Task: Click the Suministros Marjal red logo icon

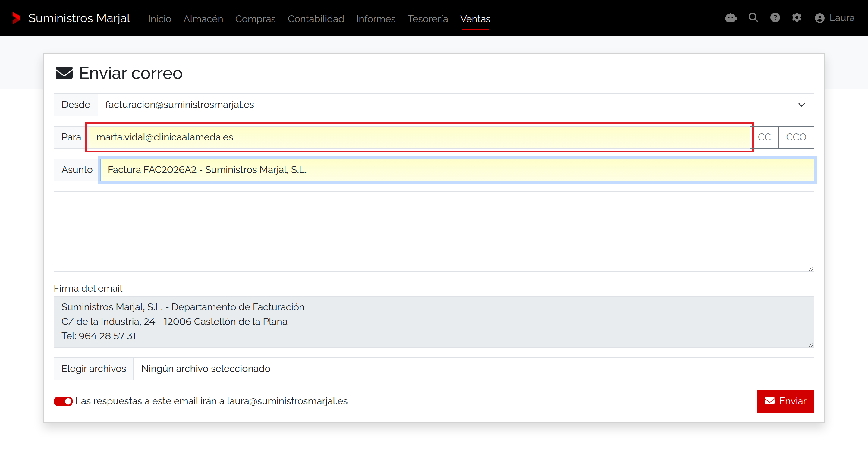Action: tap(16, 18)
